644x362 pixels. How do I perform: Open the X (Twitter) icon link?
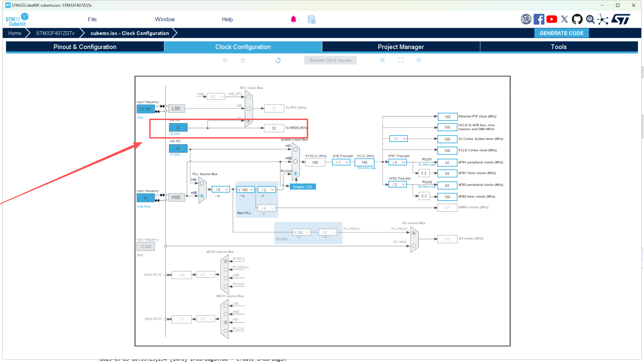pyautogui.click(x=564, y=19)
